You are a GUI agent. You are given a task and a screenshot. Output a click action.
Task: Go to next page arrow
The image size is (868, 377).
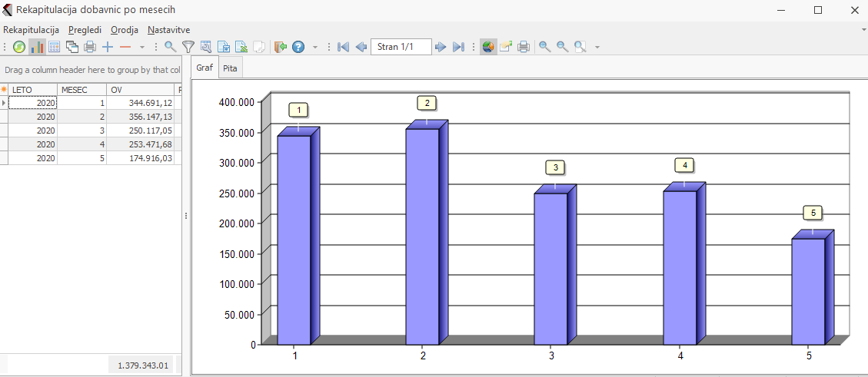(441, 47)
